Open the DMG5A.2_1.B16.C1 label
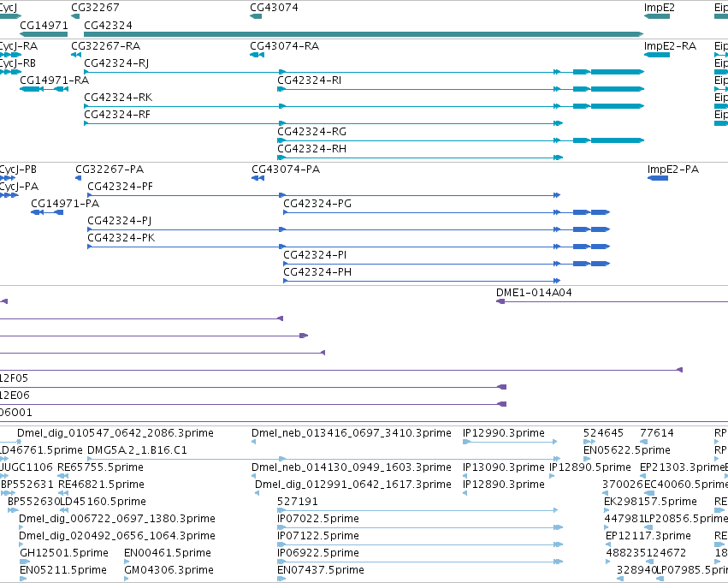728x583 pixels. tap(137, 450)
